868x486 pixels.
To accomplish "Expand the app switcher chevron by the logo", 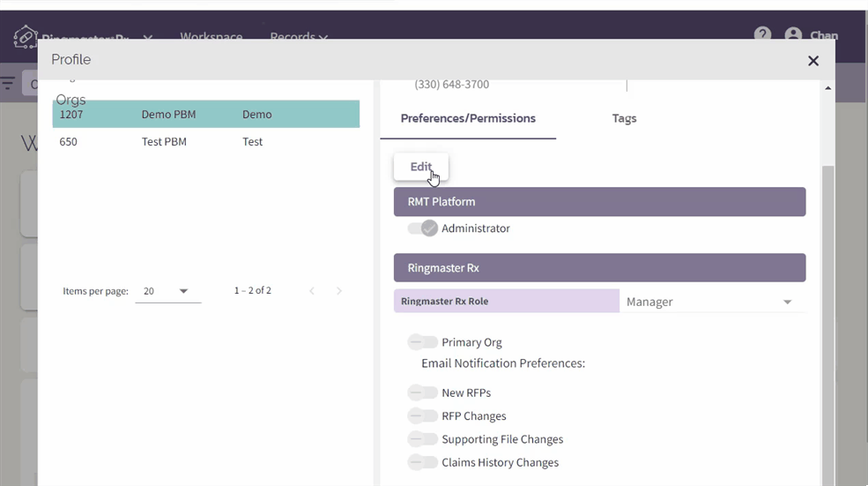I will 148,37.
